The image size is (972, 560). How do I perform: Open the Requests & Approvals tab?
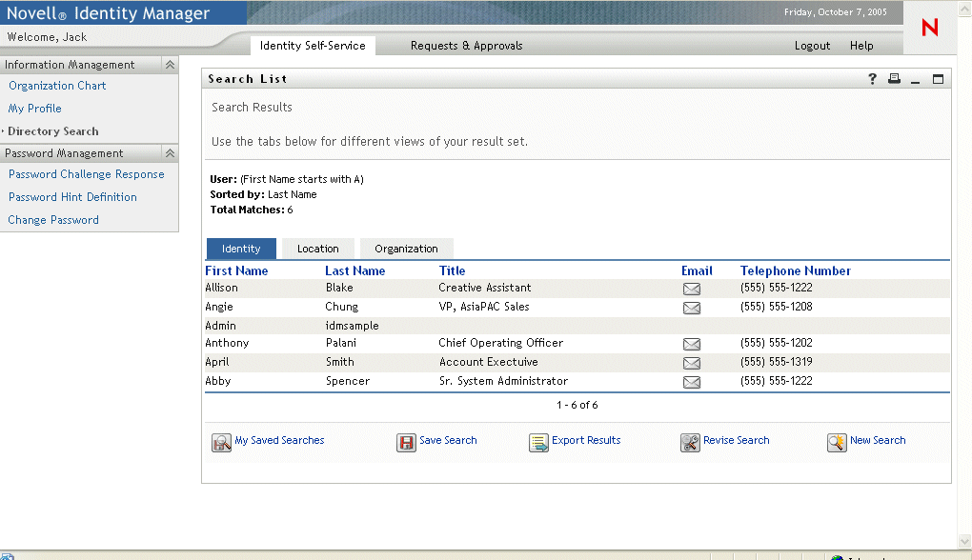coord(466,46)
